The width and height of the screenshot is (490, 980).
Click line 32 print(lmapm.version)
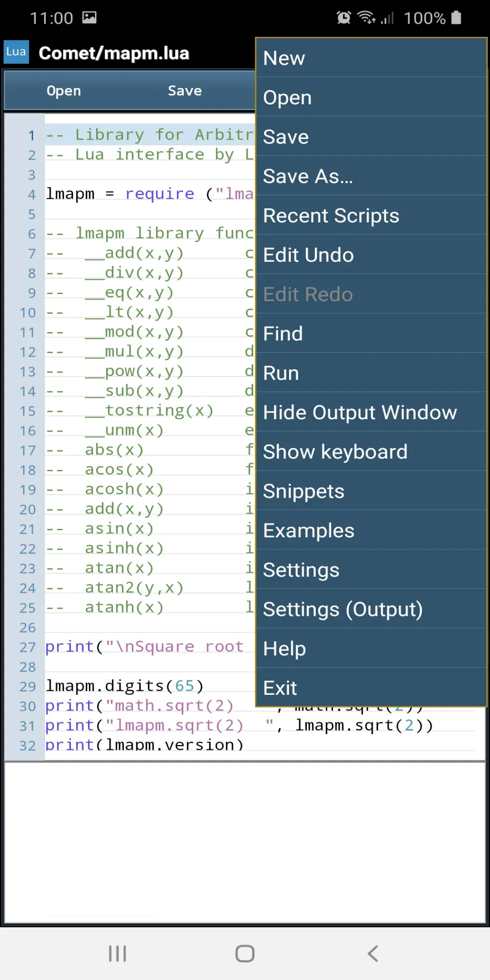click(144, 745)
